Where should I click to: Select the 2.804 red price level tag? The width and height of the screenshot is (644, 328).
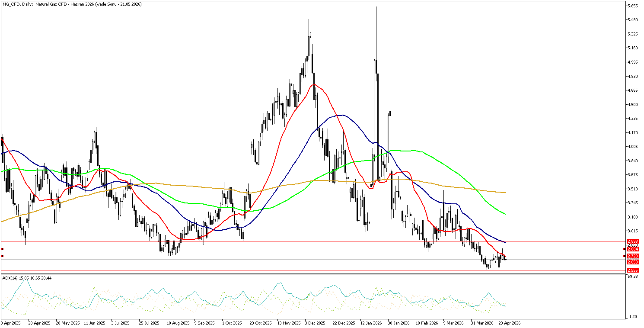point(632,249)
